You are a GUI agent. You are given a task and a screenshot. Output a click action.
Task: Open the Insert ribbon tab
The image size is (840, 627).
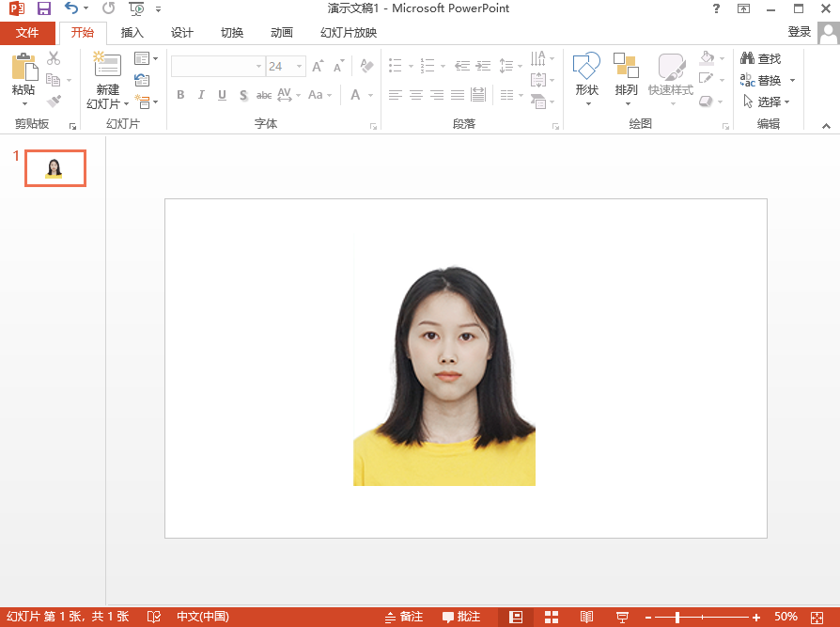[132, 33]
